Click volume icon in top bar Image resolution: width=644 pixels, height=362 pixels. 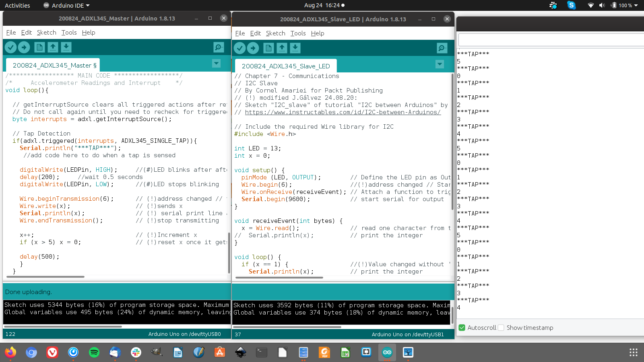(602, 5)
